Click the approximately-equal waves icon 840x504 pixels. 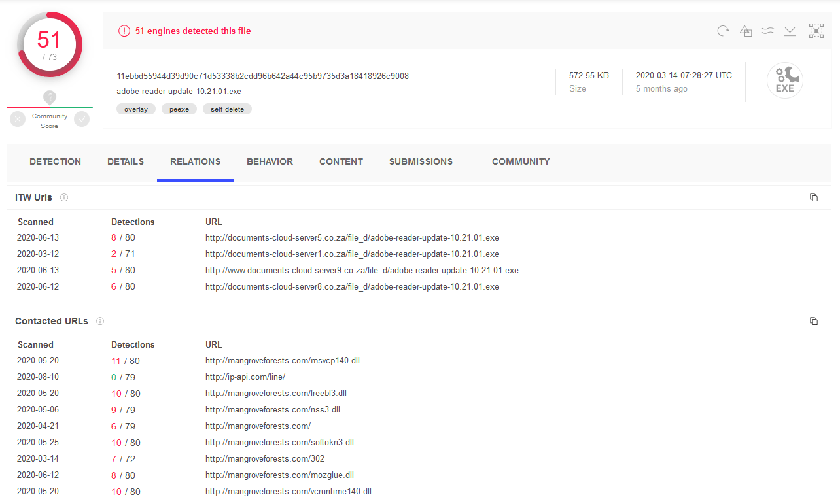tap(768, 31)
